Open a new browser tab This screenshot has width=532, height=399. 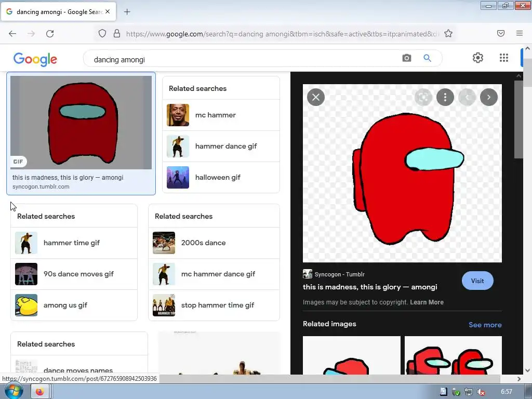pyautogui.click(x=127, y=12)
